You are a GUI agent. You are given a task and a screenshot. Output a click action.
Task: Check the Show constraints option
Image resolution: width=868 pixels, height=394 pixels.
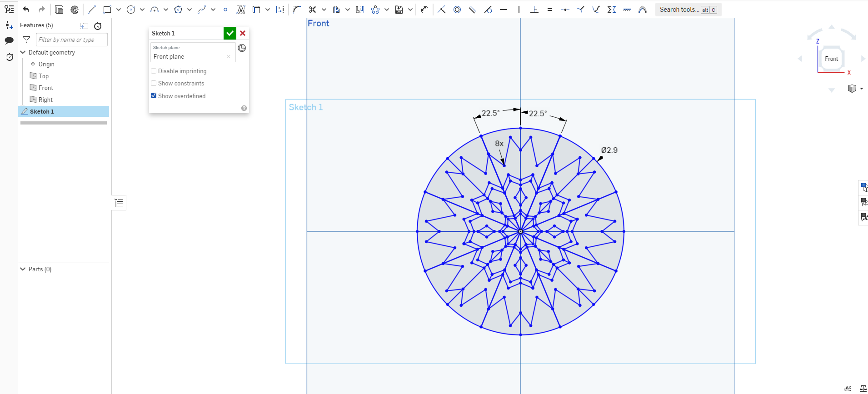pos(154,83)
